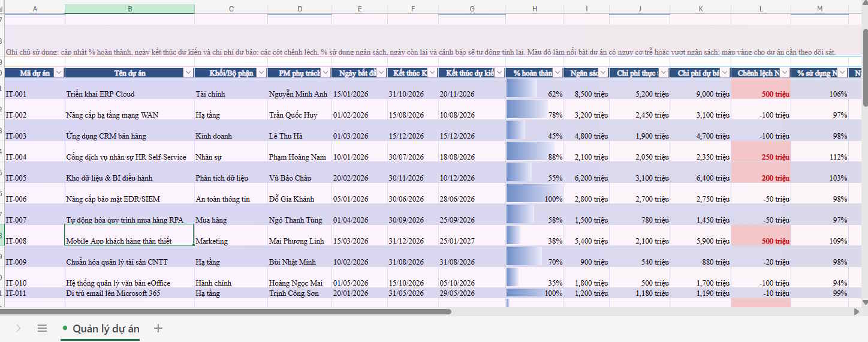Select column K header
The image size is (868, 342).
tap(701, 9)
